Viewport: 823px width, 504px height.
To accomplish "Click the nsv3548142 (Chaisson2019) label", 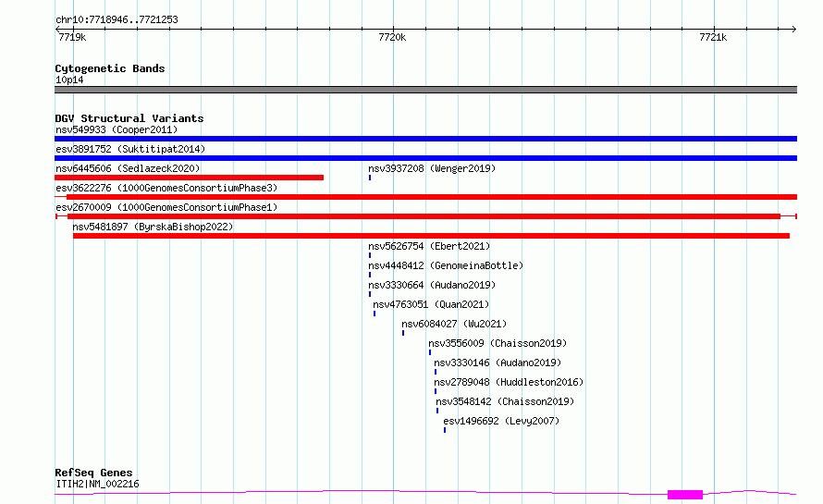I will point(505,401).
